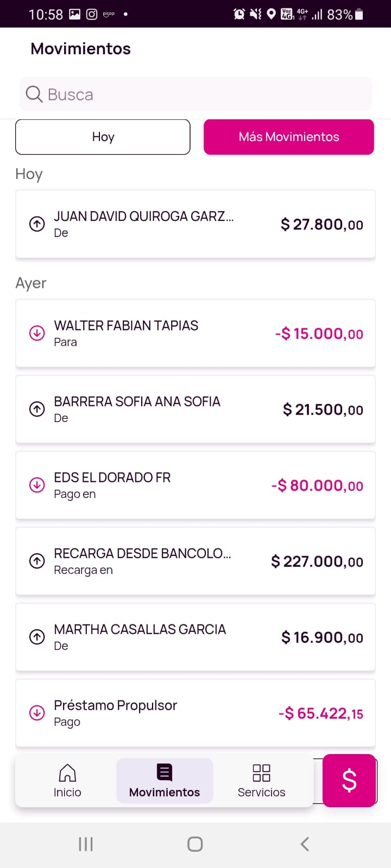This screenshot has height=868, width=391.
Task: Tap the Android back navigation arrow
Action: pos(305,844)
